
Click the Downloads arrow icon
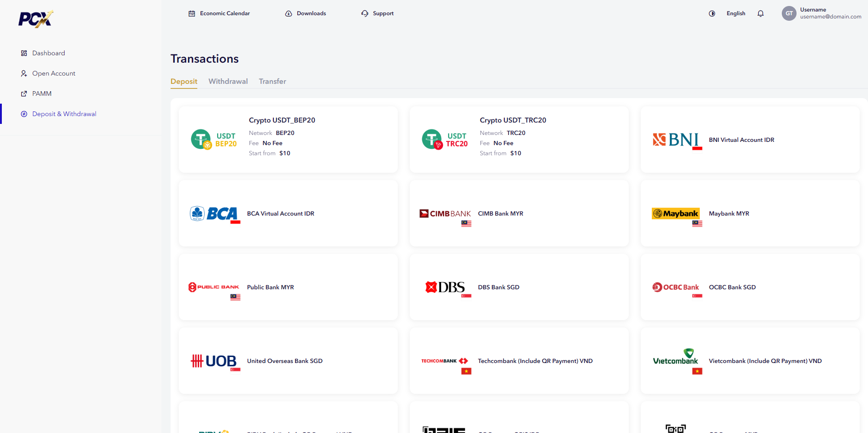coord(289,13)
